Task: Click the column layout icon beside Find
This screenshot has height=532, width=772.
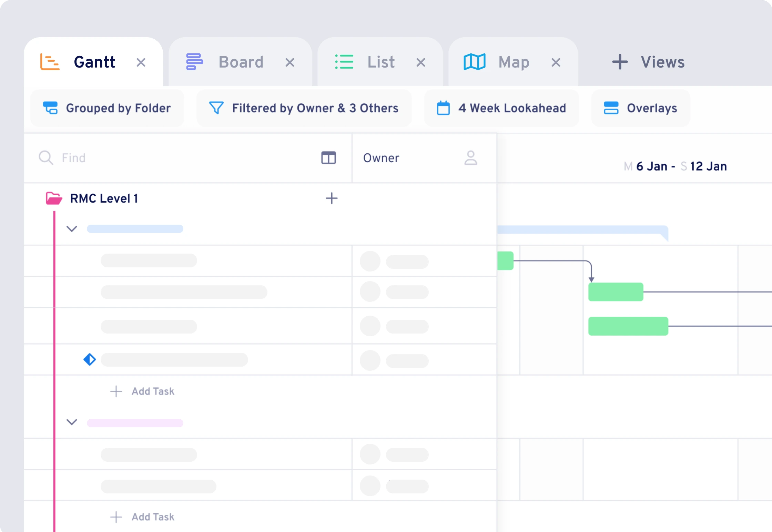Action: 328,158
